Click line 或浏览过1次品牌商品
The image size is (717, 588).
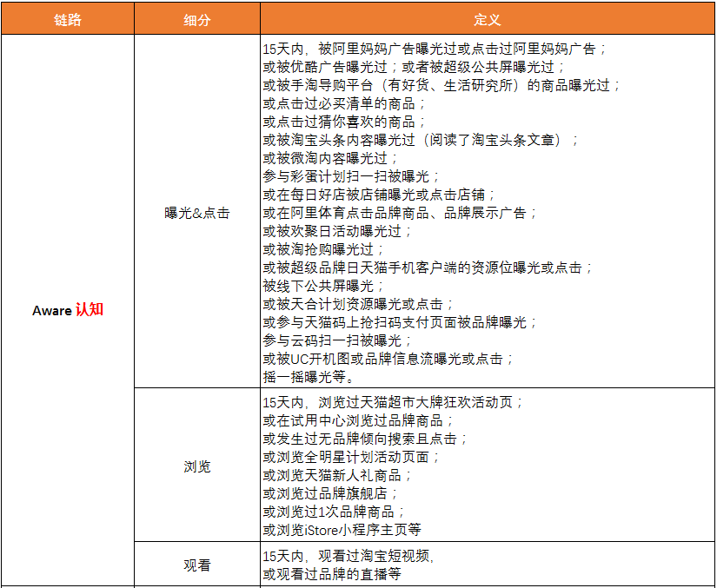pos(335,512)
